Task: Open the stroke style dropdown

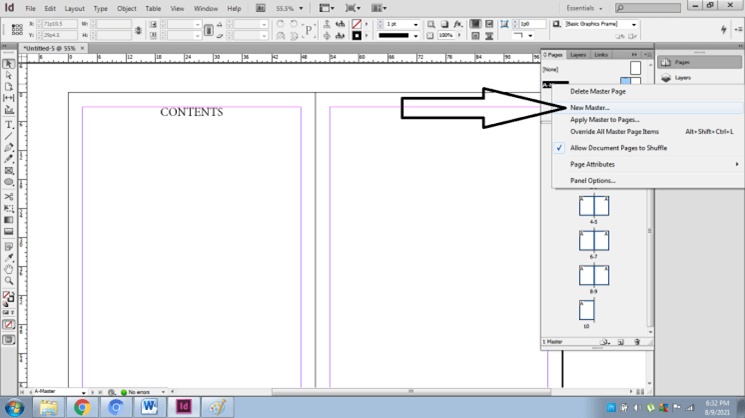Action: [x=416, y=36]
